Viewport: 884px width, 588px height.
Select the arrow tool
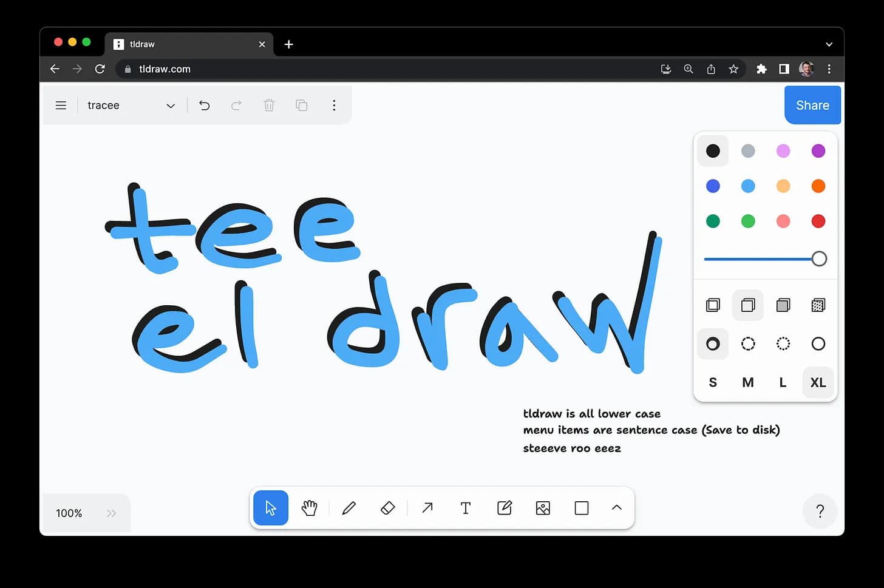pyautogui.click(x=427, y=508)
